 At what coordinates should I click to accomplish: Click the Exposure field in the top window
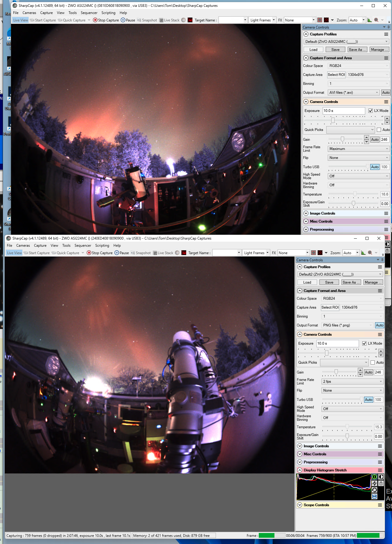[x=344, y=111]
